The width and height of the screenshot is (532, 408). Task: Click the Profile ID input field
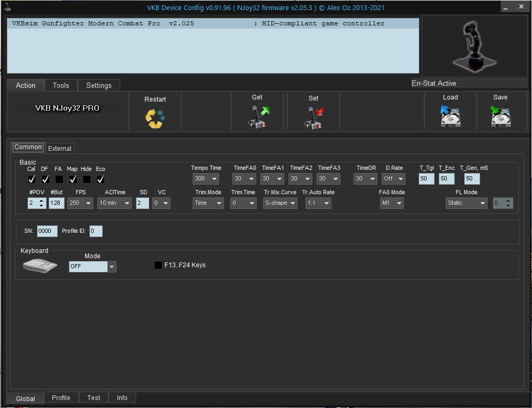point(96,231)
